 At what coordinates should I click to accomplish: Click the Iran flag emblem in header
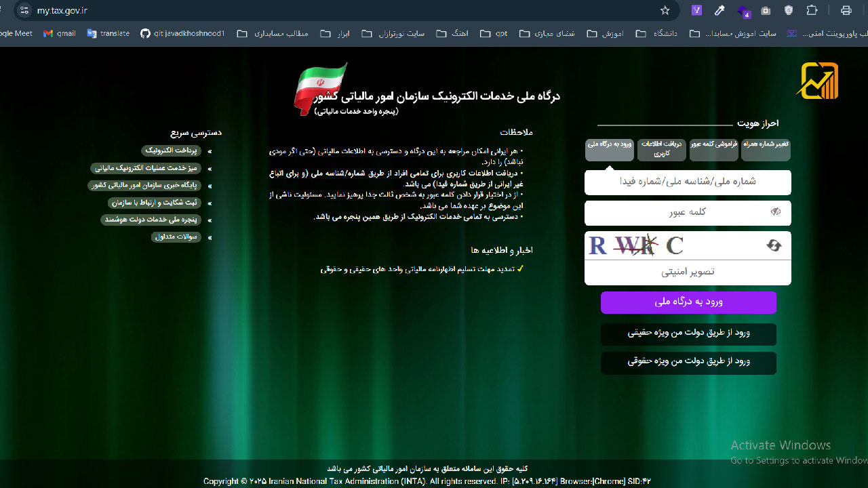click(x=320, y=88)
